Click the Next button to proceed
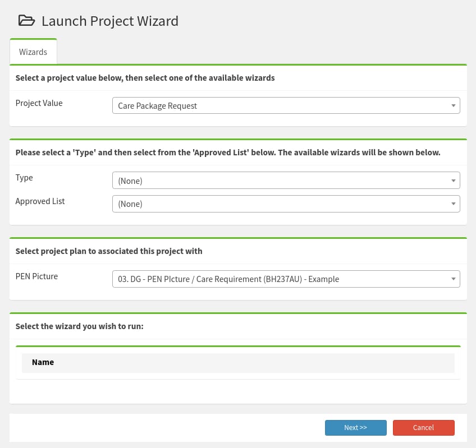The height and width of the screenshot is (448, 476). click(355, 427)
